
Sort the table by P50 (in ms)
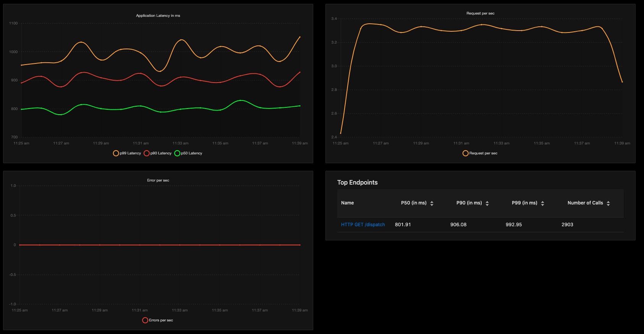pos(432,203)
